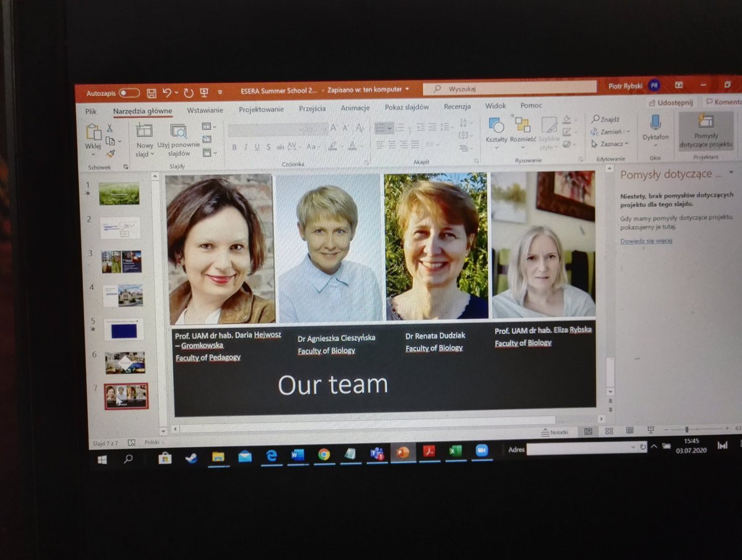The width and height of the screenshot is (742, 560).
Task: Switch to the Wstawianie ribbon tab
Action: point(205,109)
